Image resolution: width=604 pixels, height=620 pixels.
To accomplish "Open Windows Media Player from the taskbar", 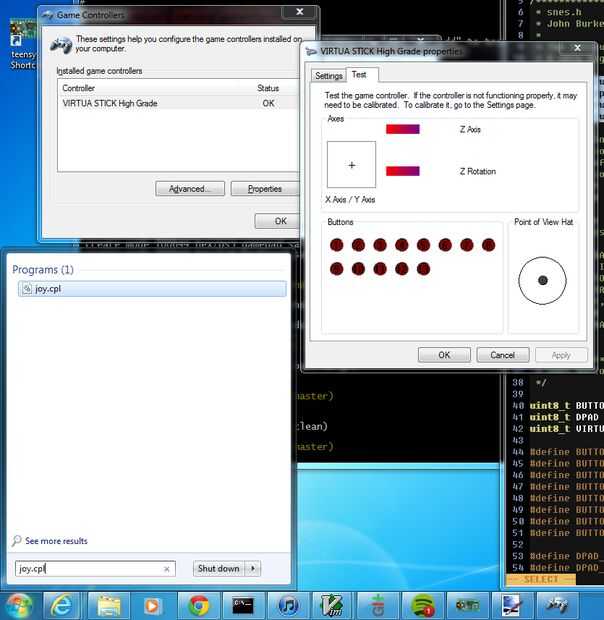I will coord(153,605).
